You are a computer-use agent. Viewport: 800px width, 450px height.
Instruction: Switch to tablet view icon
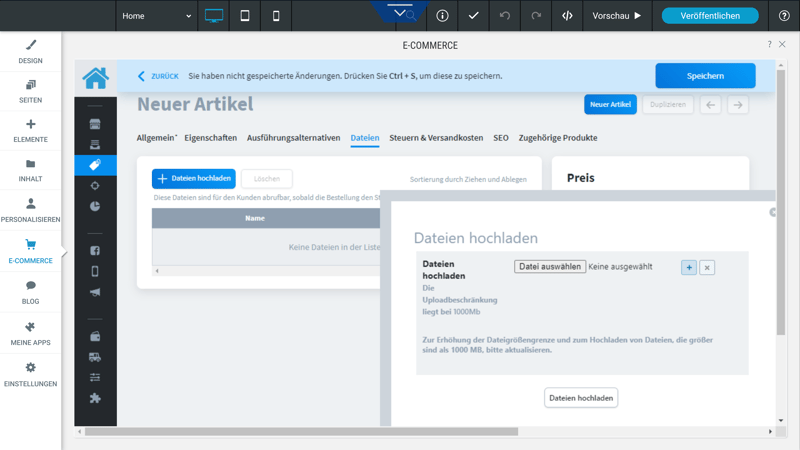click(245, 16)
